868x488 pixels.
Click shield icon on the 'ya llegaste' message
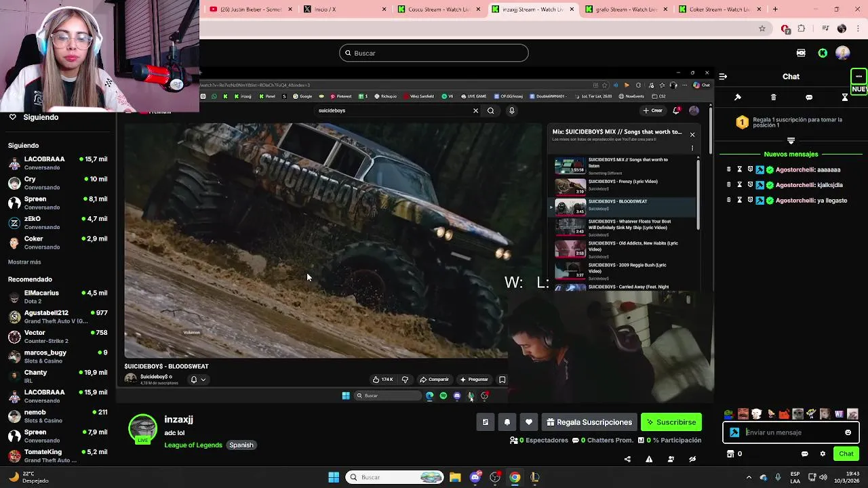pyautogui.click(x=750, y=201)
